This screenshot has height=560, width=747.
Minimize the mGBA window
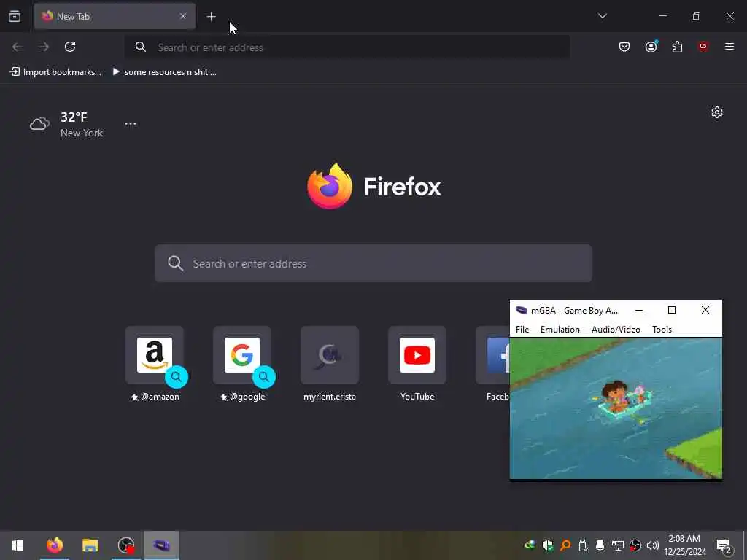point(639,310)
